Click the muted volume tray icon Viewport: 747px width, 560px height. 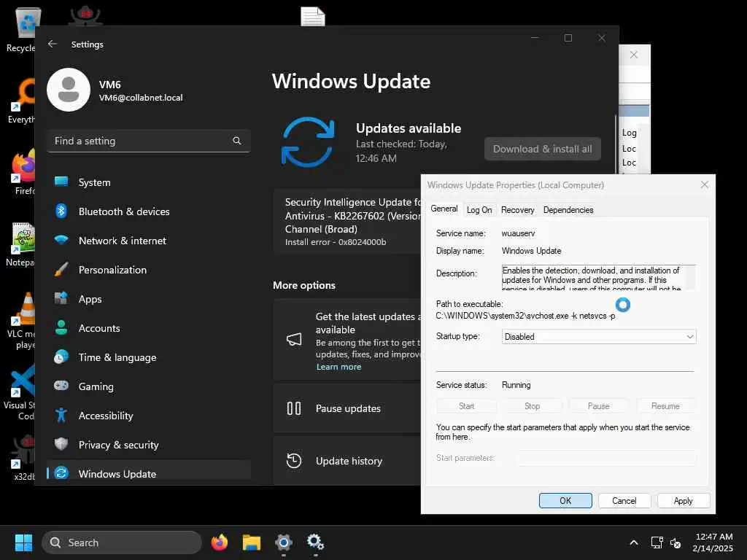675,542
